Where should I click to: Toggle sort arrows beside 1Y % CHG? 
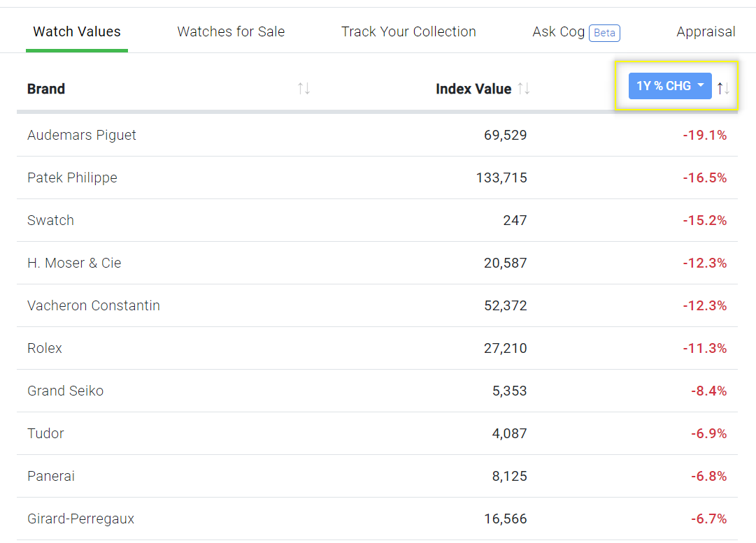pos(722,88)
